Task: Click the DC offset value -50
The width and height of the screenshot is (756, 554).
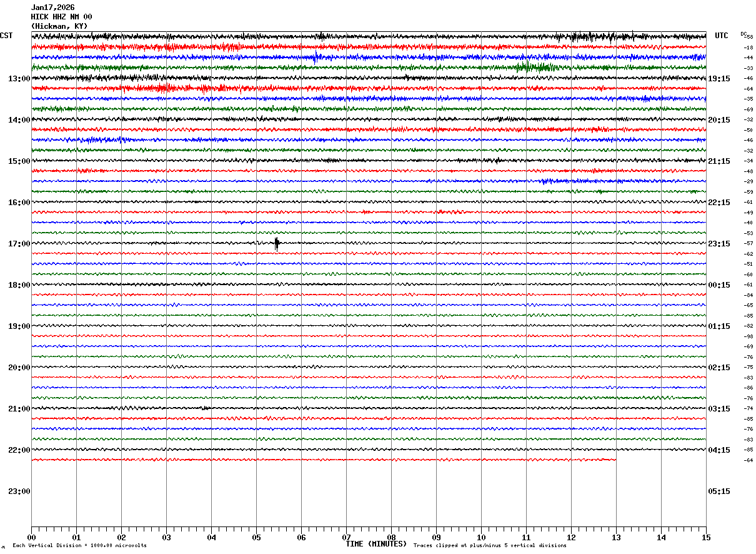Action: tap(749, 130)
